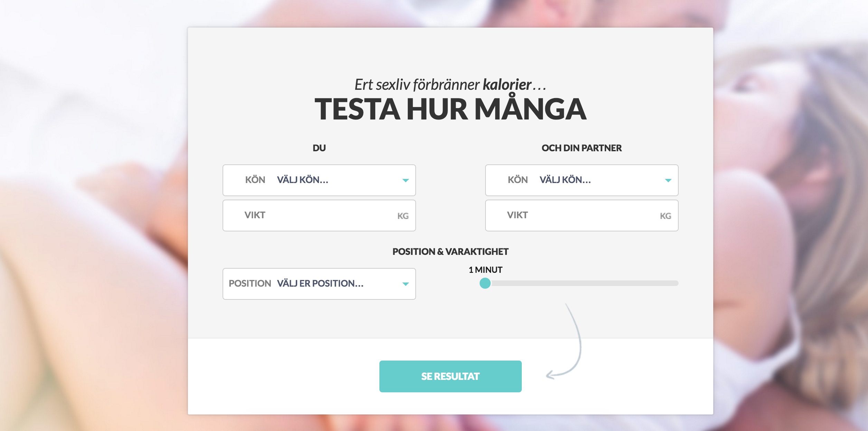Click the KG unit label in your weight field
Screen dimensions: 868x431
(403, 215)
